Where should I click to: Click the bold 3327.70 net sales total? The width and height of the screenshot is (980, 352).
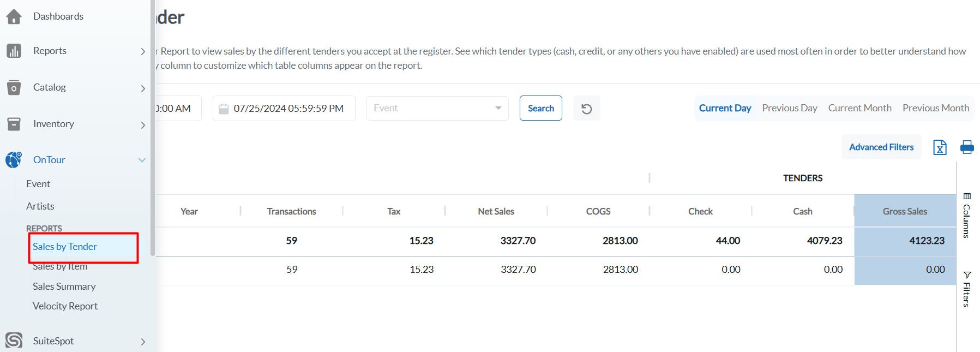[x=518, y=241]
